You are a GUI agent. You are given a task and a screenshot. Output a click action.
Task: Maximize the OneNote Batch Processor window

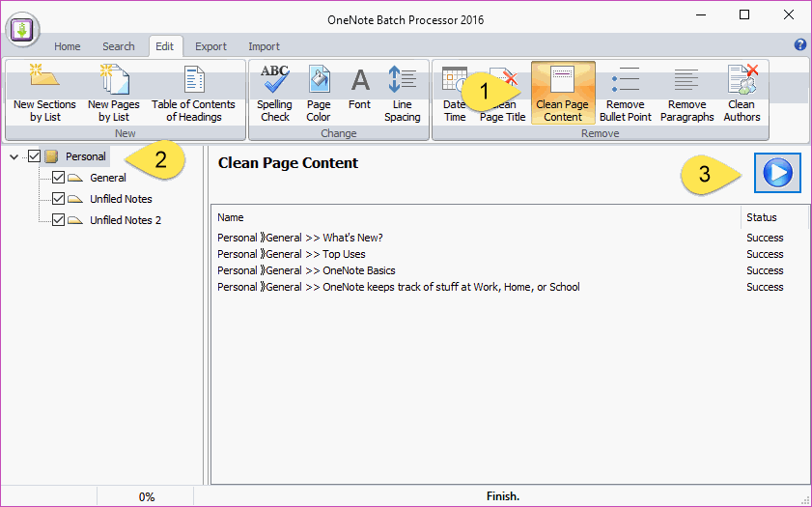tap(744, 14)
